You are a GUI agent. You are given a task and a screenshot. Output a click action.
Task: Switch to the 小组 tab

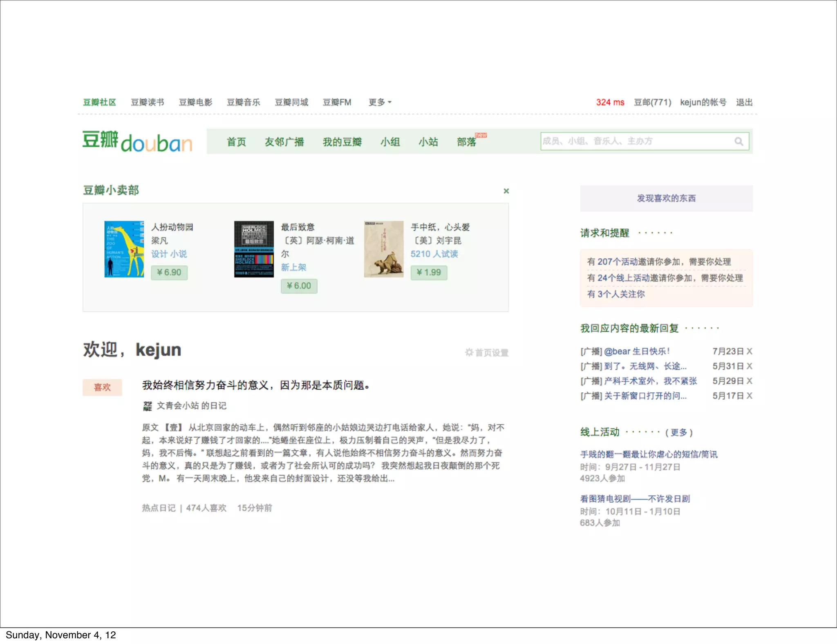(390, 142)
